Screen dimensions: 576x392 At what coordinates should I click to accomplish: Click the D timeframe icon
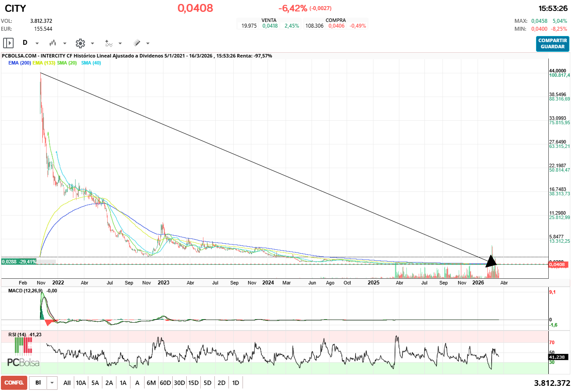[25, 43]
